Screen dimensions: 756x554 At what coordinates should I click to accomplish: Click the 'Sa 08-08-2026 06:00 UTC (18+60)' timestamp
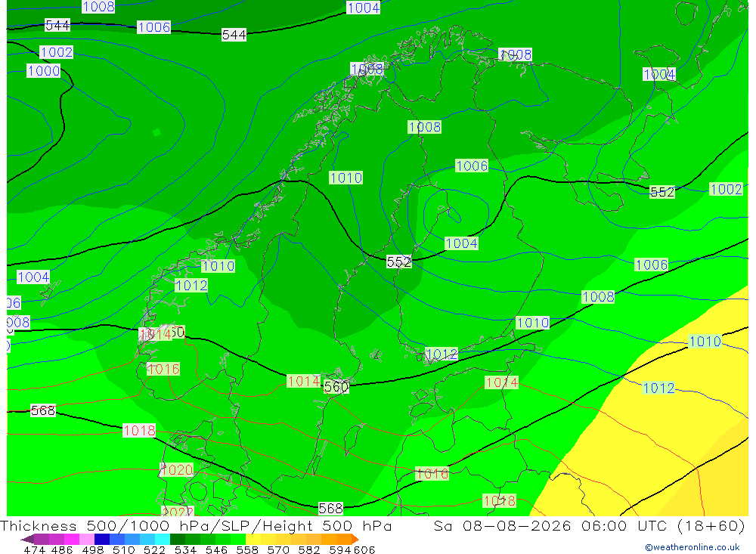coord(590,525)
